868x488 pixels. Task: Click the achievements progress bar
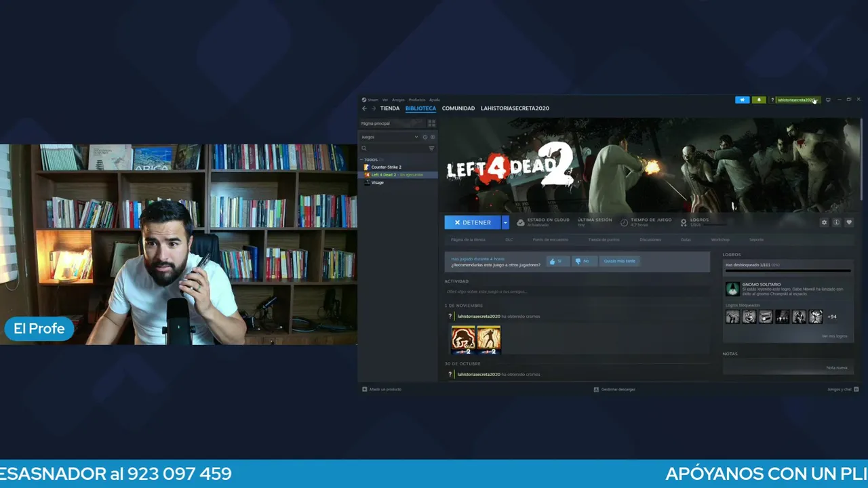coord(788,271)
